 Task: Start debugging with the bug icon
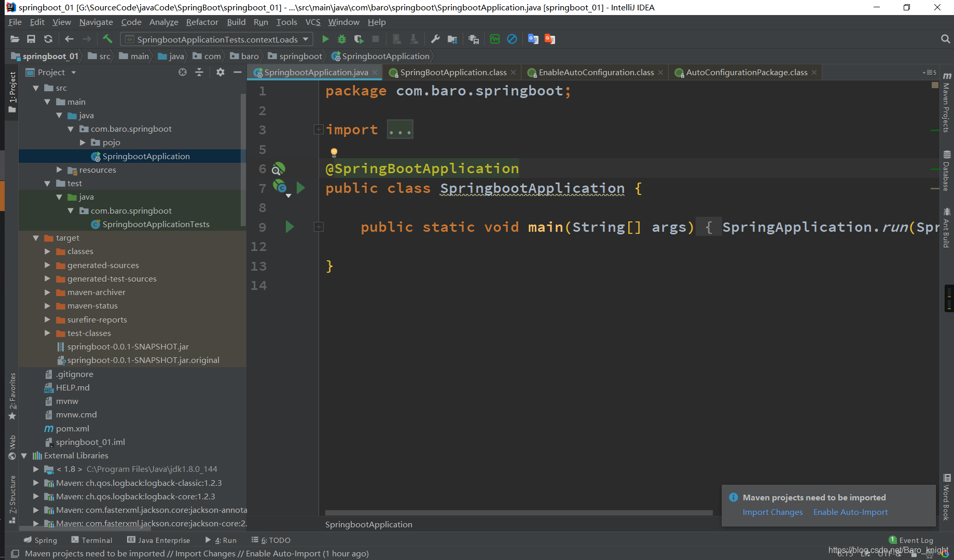click(342, 39)
